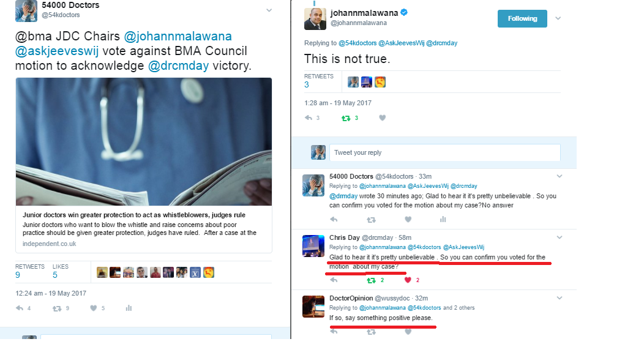
Task: Unlike Chris Day's tweet with red heart
Action: pyautogui.click(x=408, y=280)
